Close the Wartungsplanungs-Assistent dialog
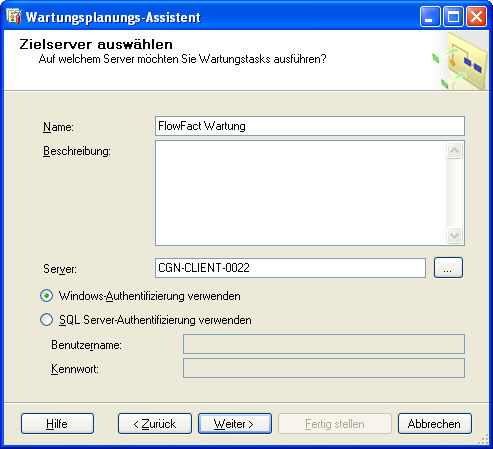 point(476,17)
